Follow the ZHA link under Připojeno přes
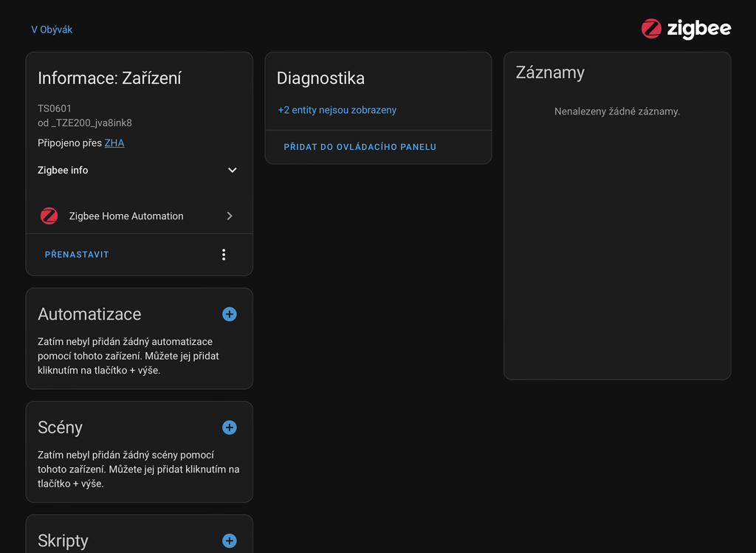The height and width of the screenshot is (553, 756). pyautogui.click(x=114, y=142)
